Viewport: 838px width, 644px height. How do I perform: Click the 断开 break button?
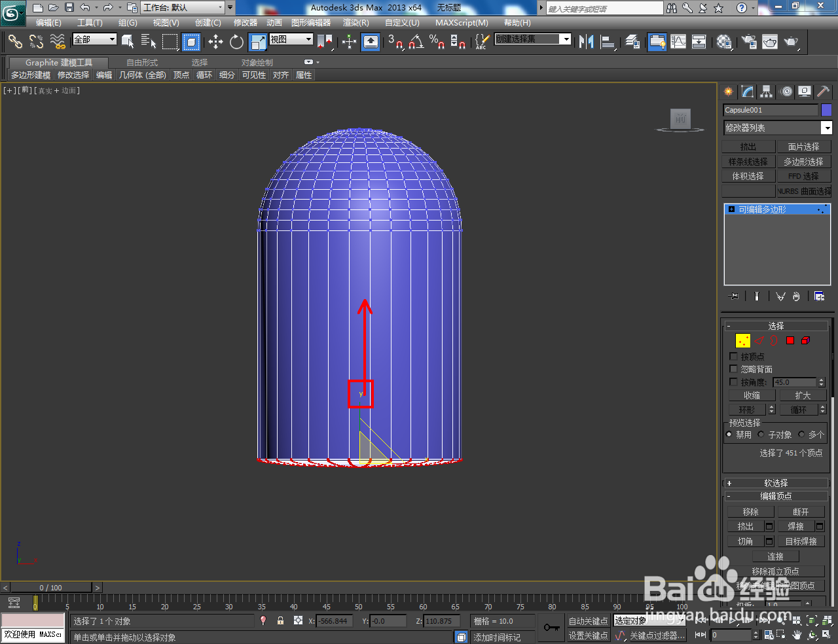tap(801, 512)
